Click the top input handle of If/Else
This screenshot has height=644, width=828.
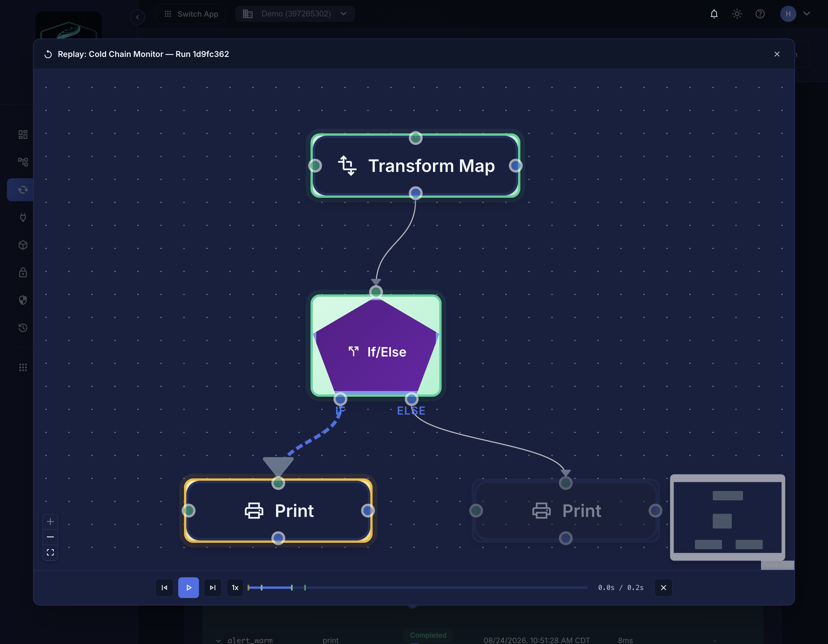coord(376,292)
